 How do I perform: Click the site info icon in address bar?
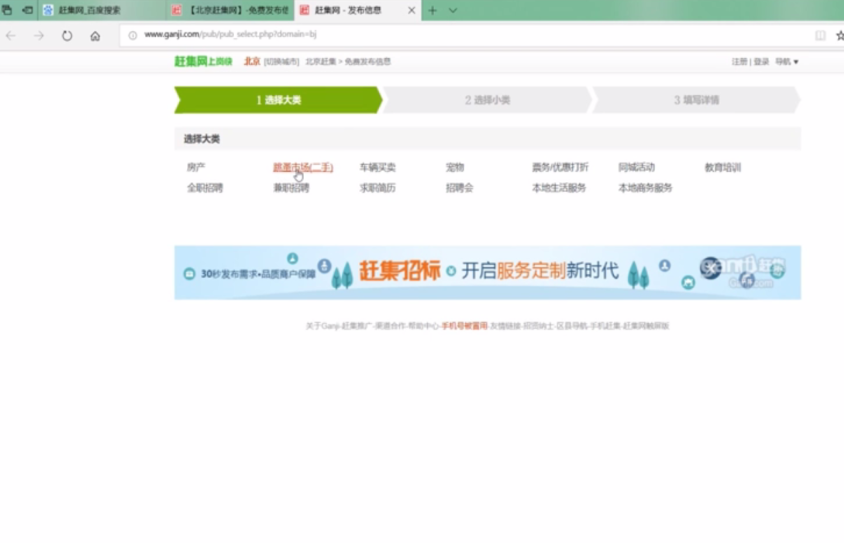coord(132,35)
